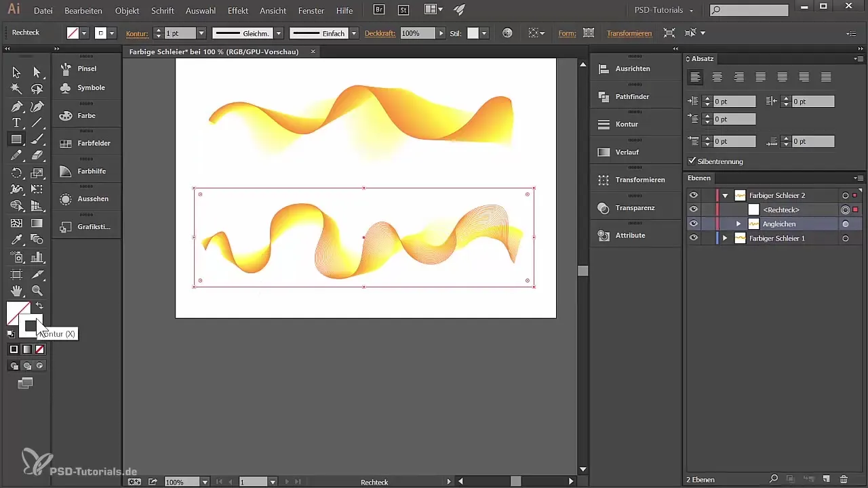This screenshot has width=868, height=488.
Task: Select the Artboard tool
Action: 16,274
